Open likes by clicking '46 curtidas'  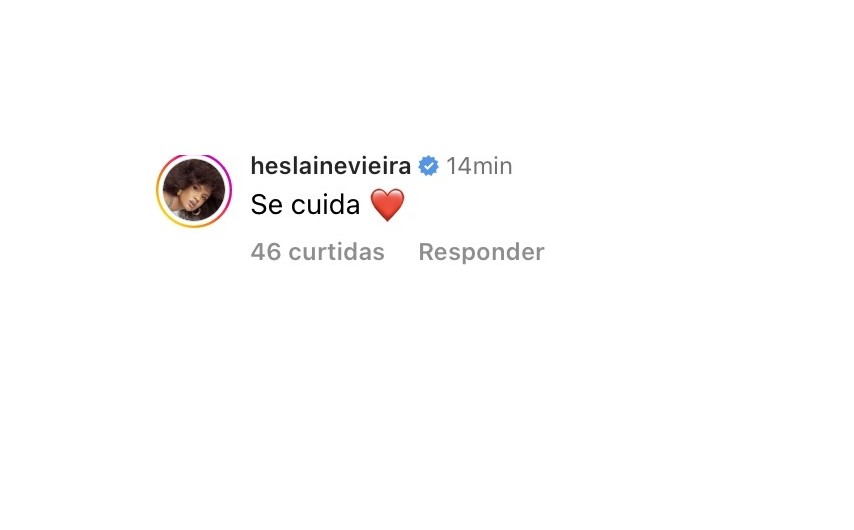point(318,252)
